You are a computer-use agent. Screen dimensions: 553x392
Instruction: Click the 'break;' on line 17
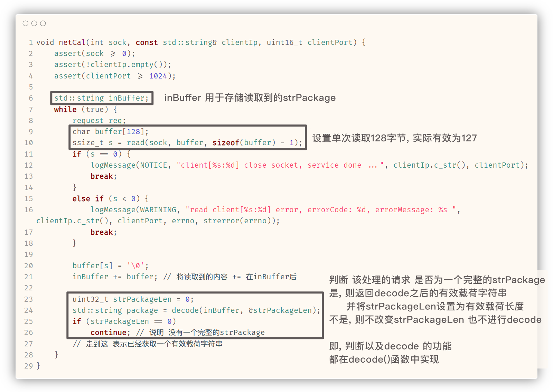104,232
